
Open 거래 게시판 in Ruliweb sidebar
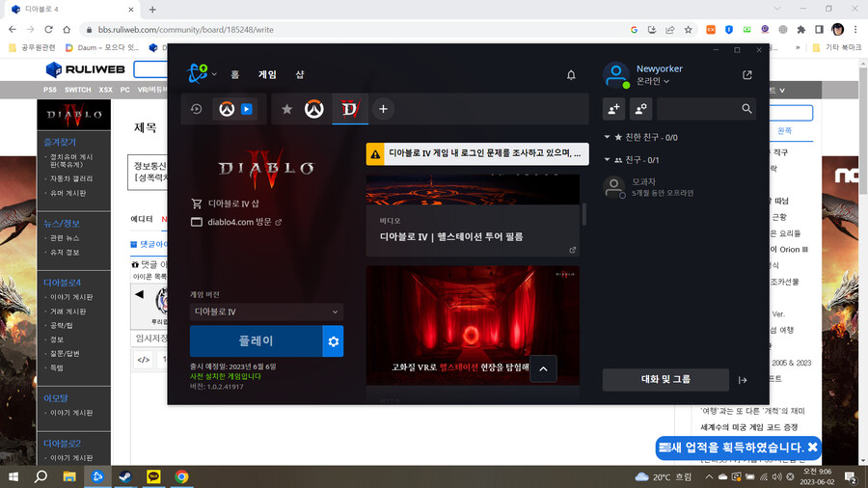(x=68, y=312)
